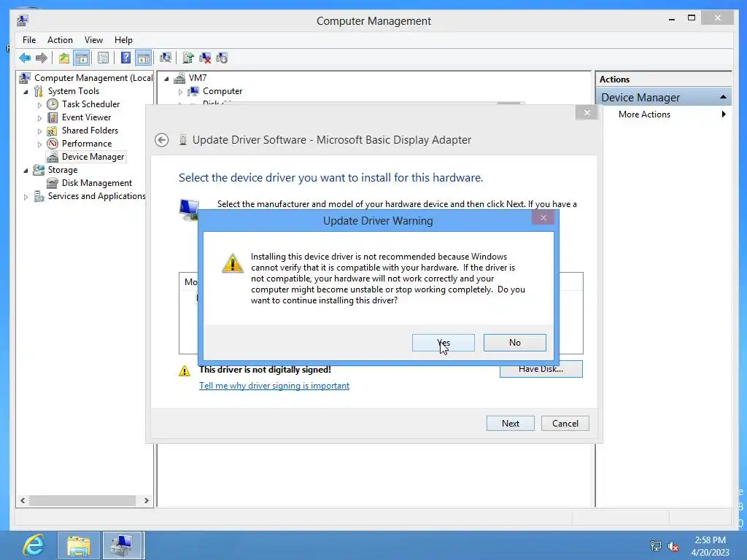Open Internet Explorer from the taskbar

[x=34, y=545]
